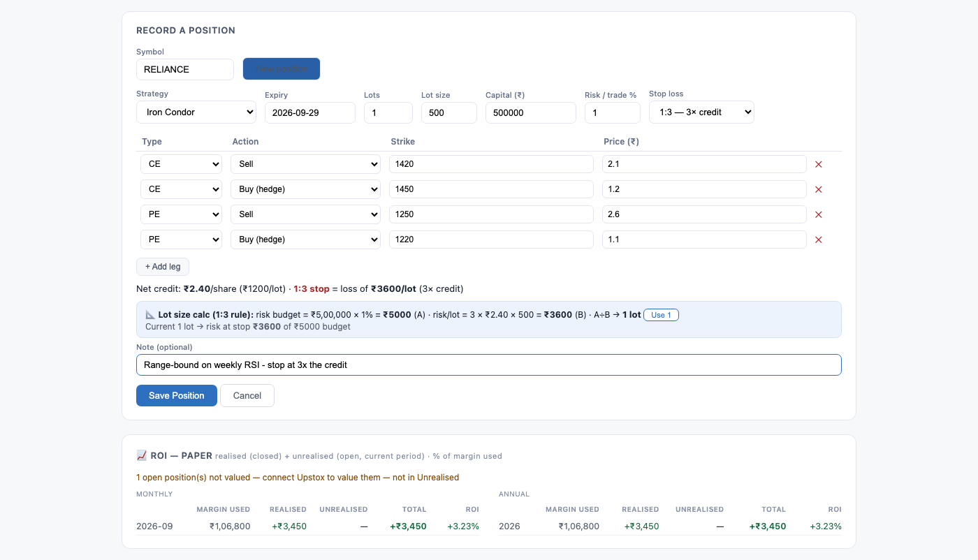978x560 pixels.
Task: Edit the Lot size field
Action: click(449, 112)
